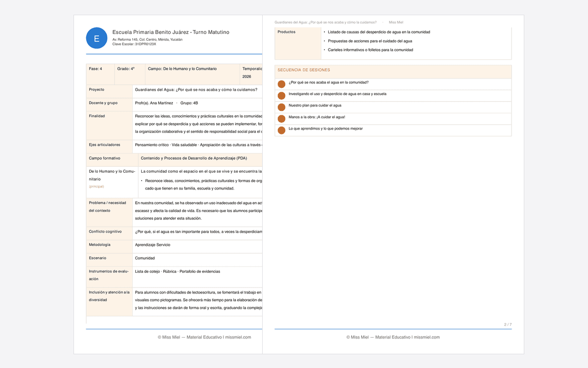The image size is (588, 368).
Task: Click 'Clave Escolar: 31DPR0123X' text
Action: pyautogui.click(x=134, y=44)
